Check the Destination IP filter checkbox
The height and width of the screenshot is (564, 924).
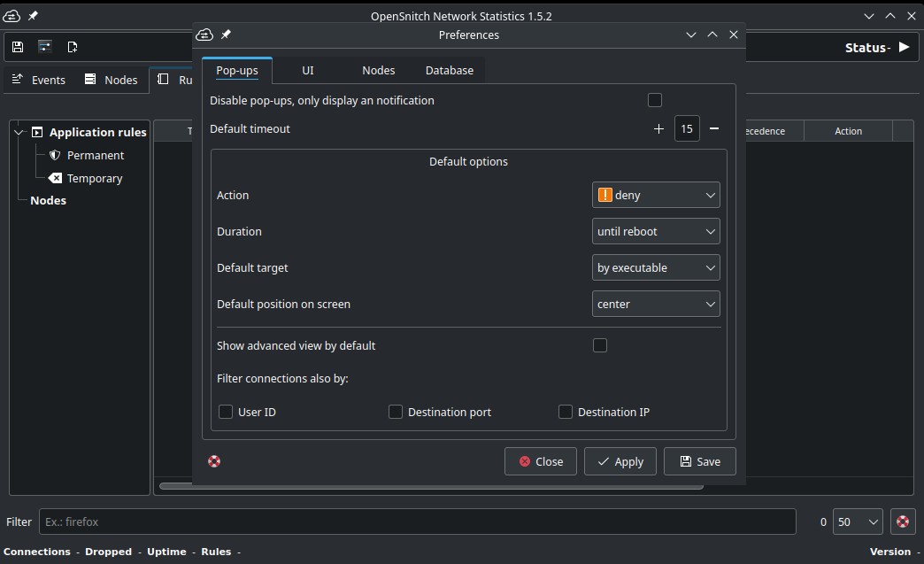pos(566,412)
